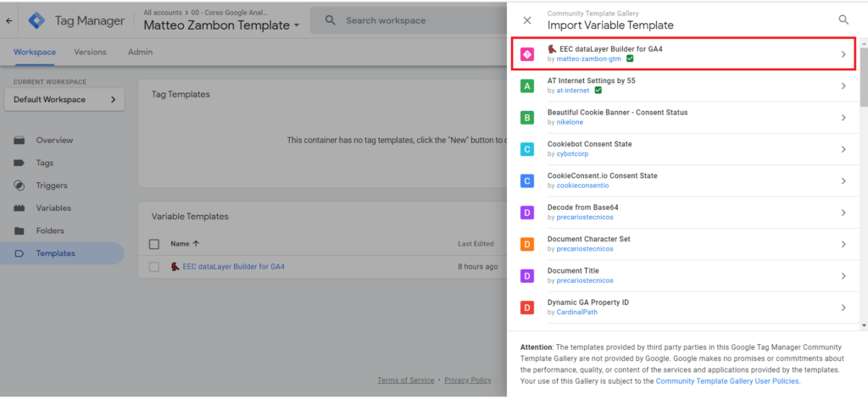Image resolution: width=868 pixels, height=399 pixels.
Task: Click the pink EEC dataLayer Builder gallery icon
Action: (x=527, y=54)
